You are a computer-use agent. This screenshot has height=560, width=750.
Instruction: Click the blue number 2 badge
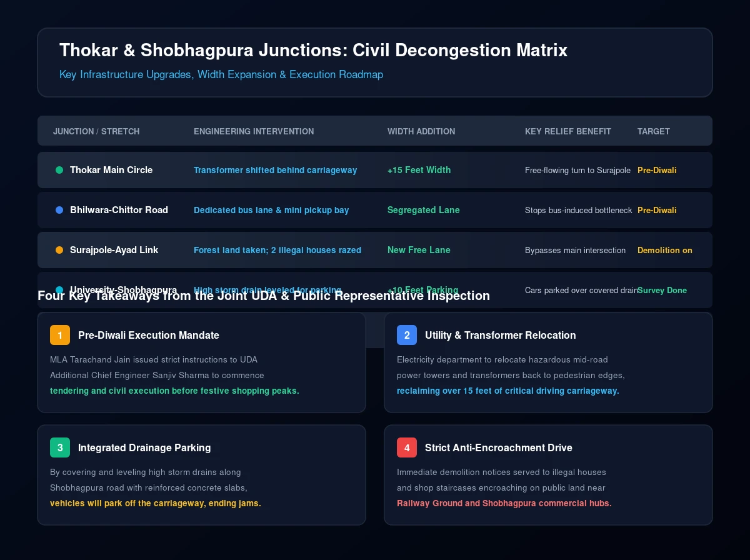click(407, 335)
